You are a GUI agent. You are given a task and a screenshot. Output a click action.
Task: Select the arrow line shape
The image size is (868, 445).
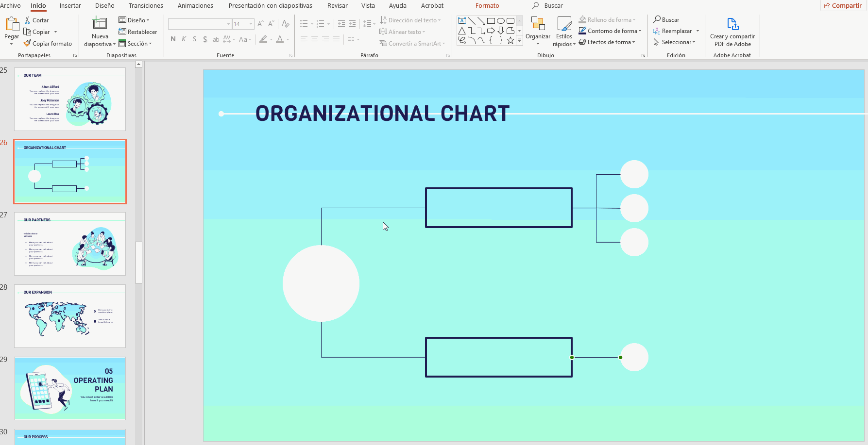pyautogui.click(x=481, y=21)
